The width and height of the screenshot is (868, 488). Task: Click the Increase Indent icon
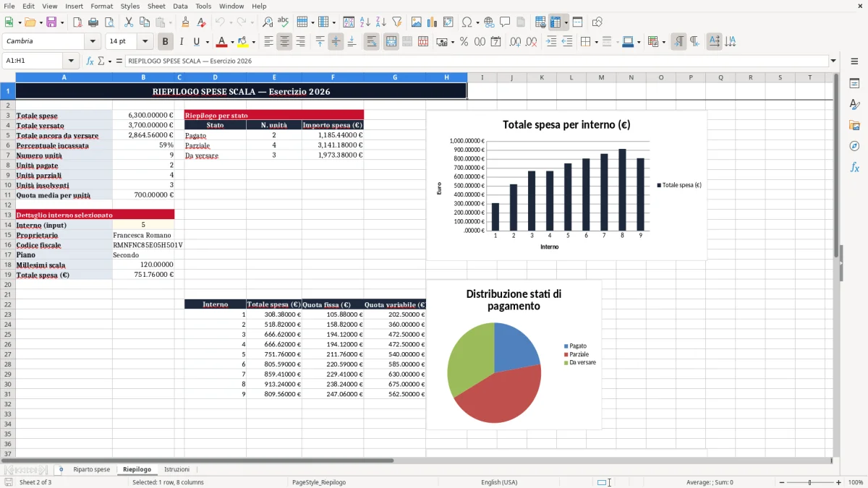click(x=550, y=42)
